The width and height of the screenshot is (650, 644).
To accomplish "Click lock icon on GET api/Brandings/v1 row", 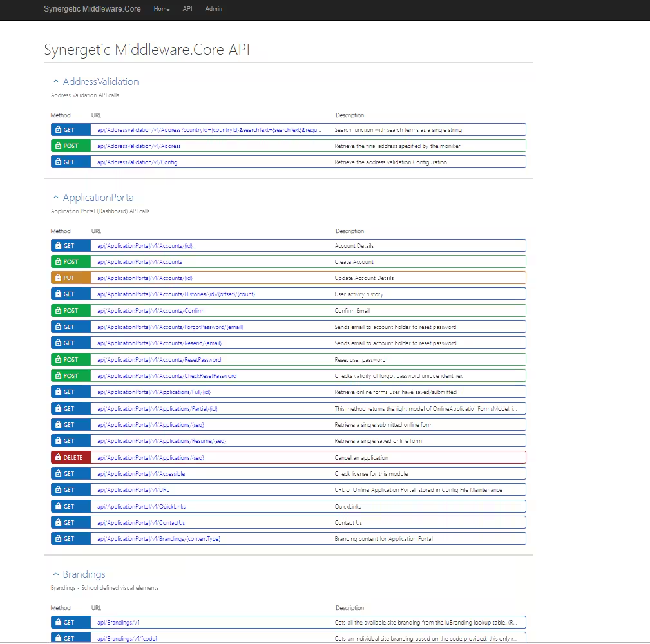I will coord(58,623).
